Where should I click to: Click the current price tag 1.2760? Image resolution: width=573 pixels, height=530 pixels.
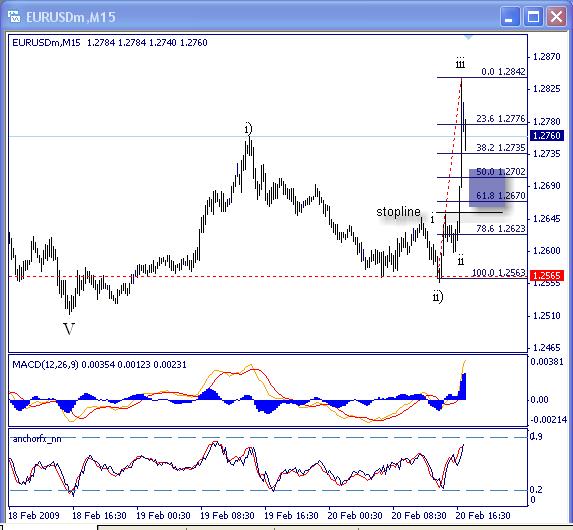(547, 136)
